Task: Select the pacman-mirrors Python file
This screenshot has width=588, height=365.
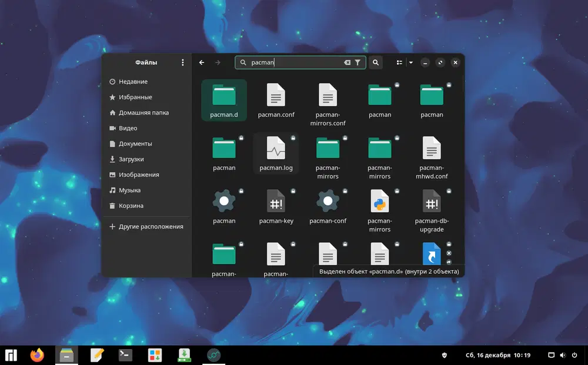Action: (x=380, y=201)
